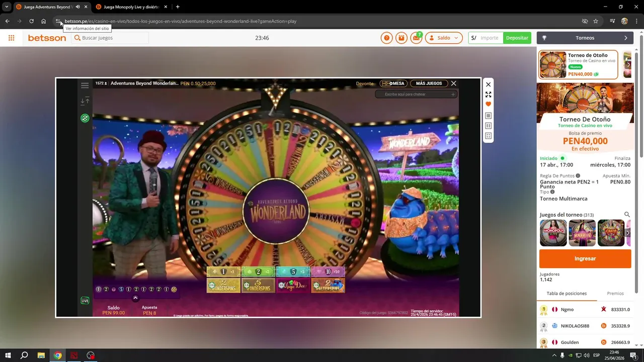Click the Buscar juegos search field
Image resolution: width=644 pixels, height=362 pixels.
point(110,38)
